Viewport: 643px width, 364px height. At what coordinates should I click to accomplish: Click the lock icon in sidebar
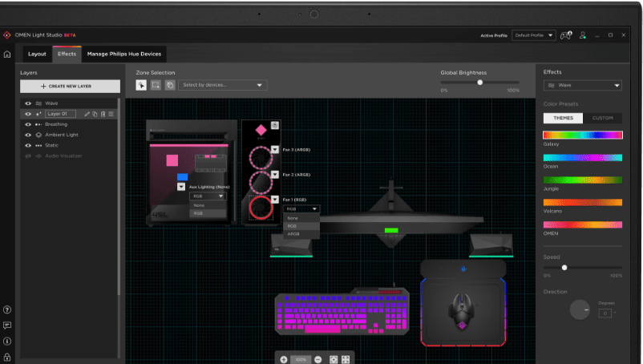pos(7,357)
